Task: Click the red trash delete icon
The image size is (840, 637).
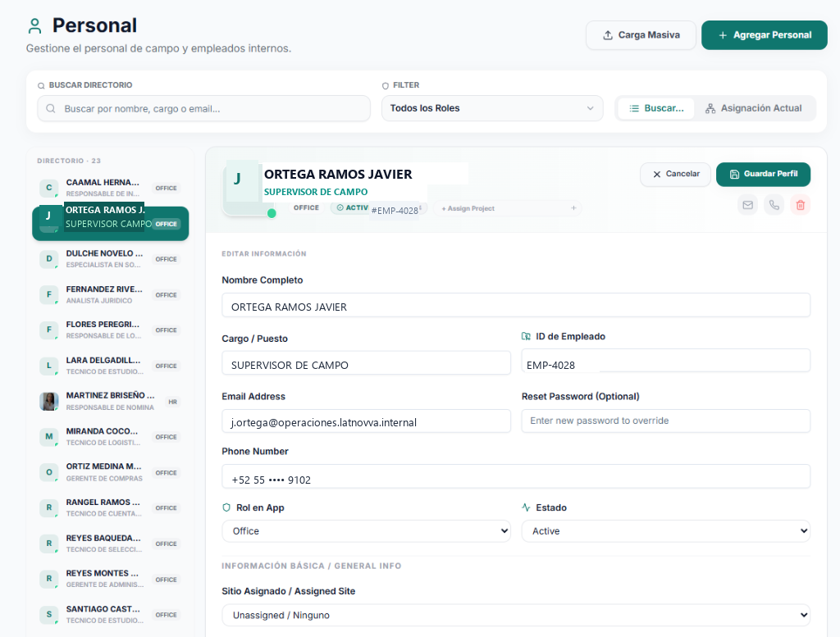Action: (801, 205)
